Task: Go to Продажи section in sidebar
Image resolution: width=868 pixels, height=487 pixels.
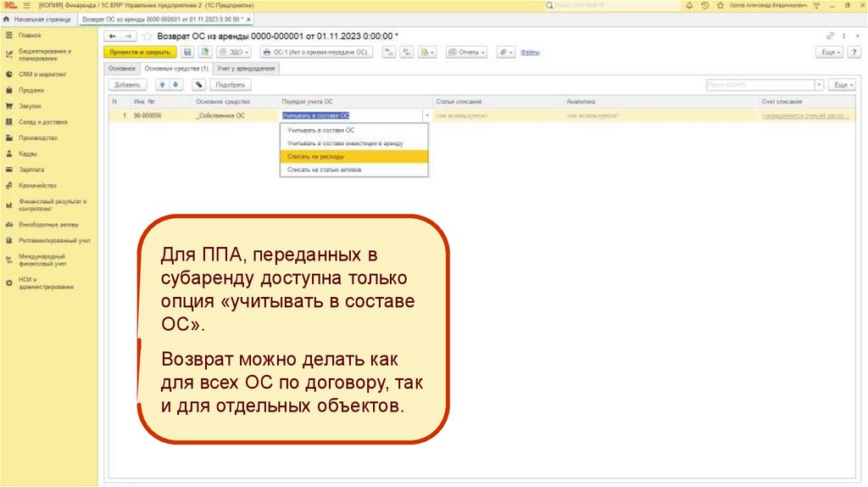Action: tap(31, 90)
